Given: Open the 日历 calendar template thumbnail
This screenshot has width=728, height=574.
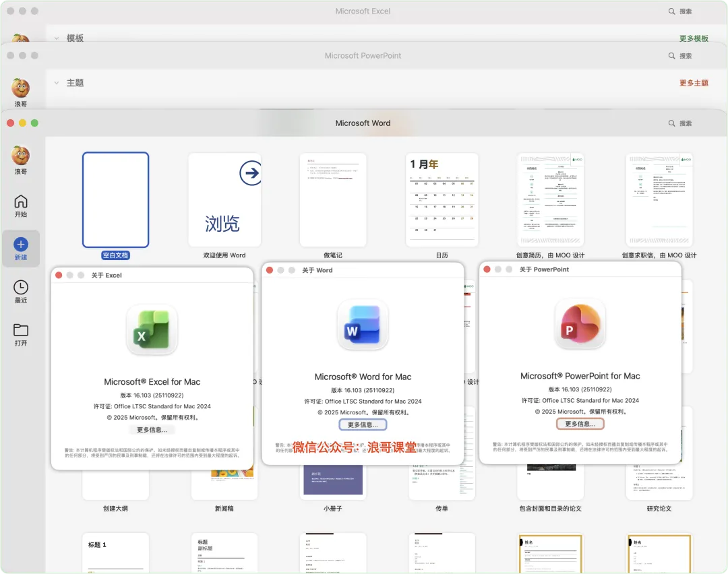Looking at the screenshot, I should tap(442, 199).
